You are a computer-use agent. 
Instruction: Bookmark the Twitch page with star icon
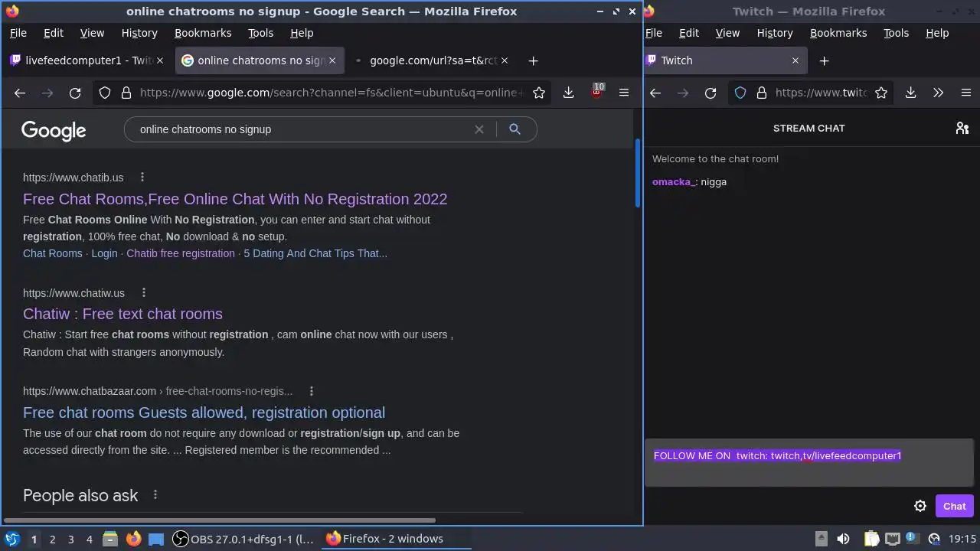point(881,93)
